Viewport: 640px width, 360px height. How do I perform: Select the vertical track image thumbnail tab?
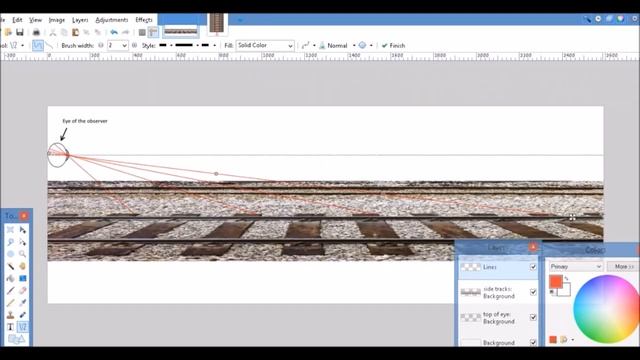(217, 24)
